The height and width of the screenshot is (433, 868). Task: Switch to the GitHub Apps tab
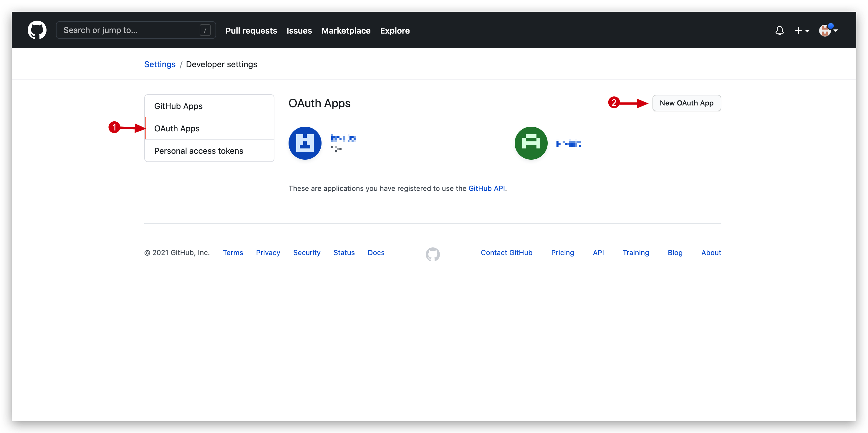point(178,105)
